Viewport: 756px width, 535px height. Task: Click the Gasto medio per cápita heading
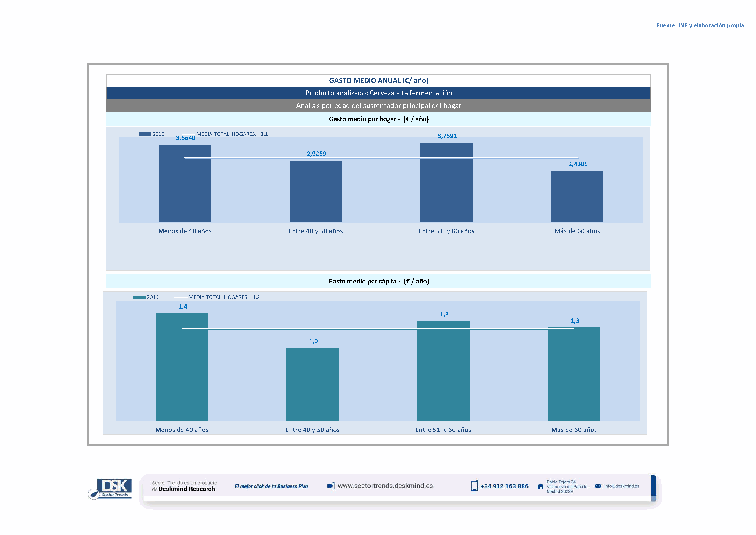378,281
